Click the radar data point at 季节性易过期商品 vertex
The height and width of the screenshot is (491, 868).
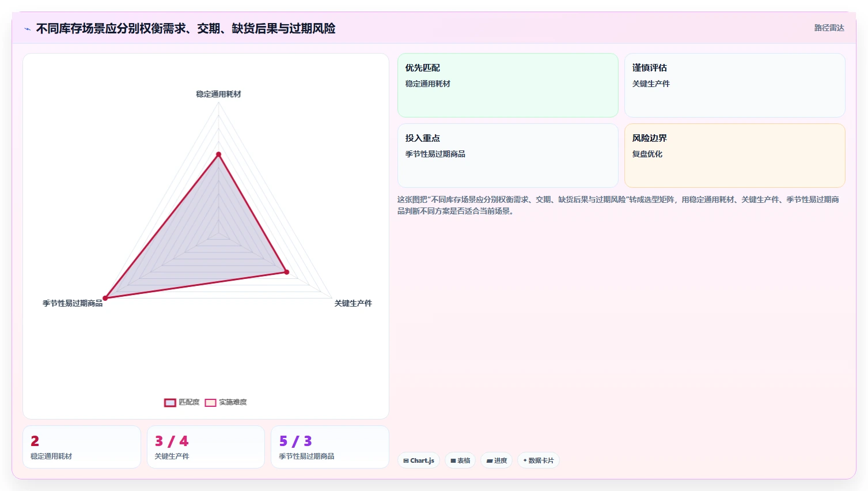[105, 298]
